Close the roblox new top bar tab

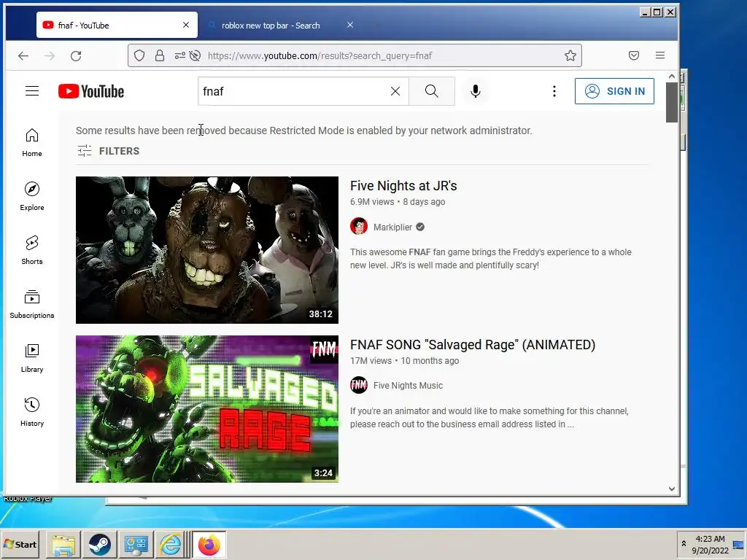(x=349, y=25)
